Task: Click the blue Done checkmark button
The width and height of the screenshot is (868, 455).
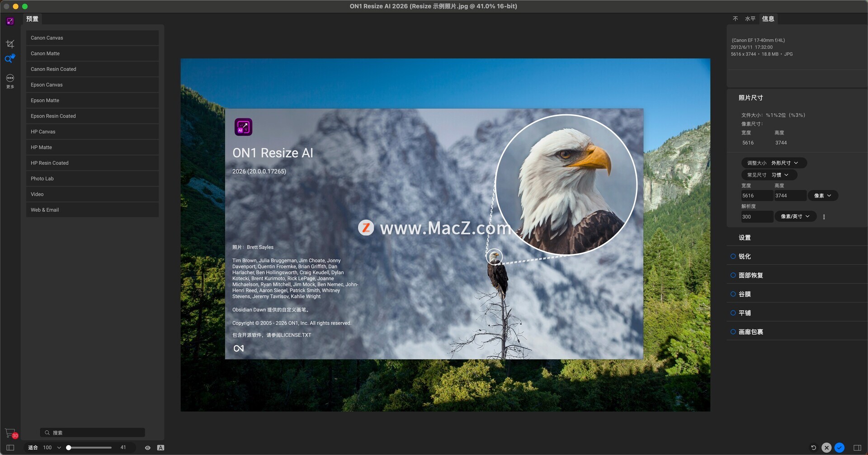Action: tap(840, 448)
